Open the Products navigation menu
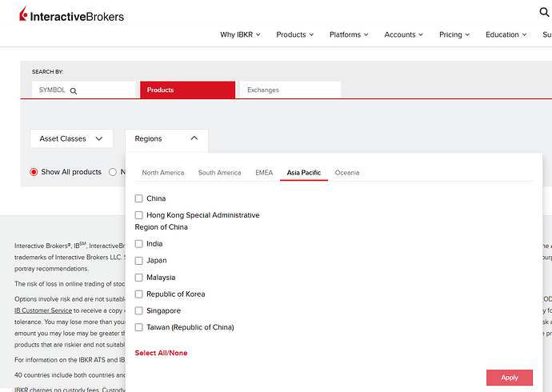This screenshot has width=552, height=392. 294,34
